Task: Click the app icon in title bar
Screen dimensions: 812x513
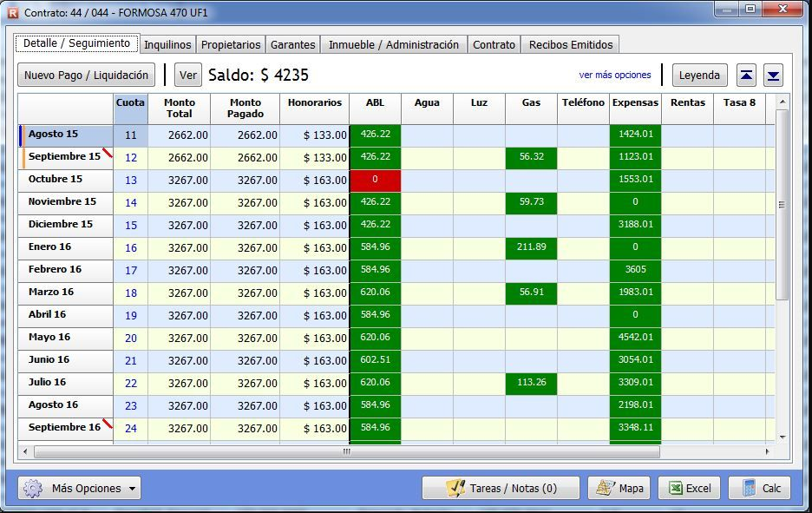Action: coord(12,13)
